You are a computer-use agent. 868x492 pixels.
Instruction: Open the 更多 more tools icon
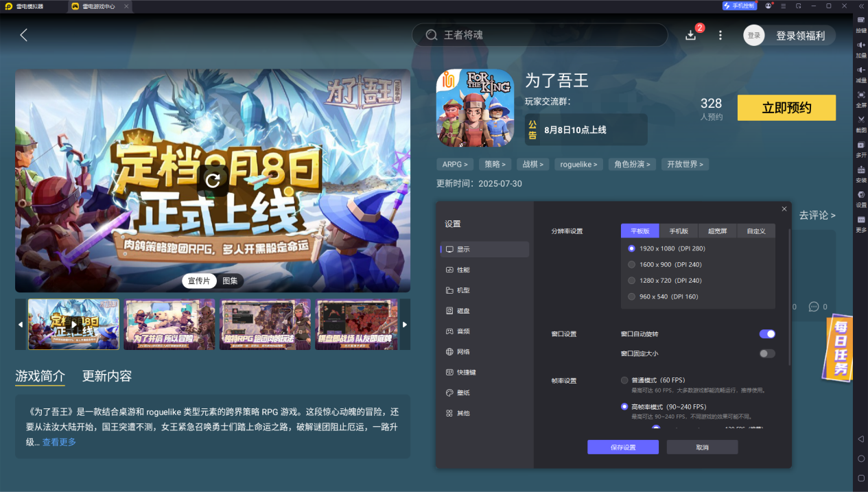pos(860,220)
